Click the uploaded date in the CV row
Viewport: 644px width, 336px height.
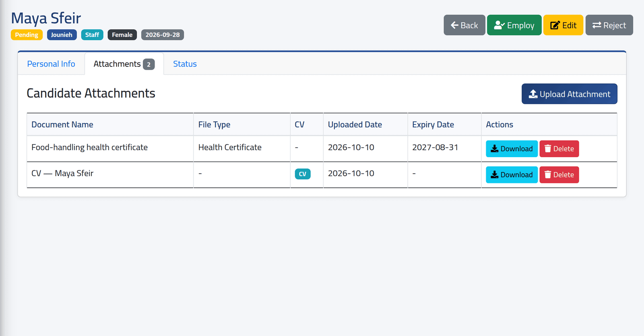tap(351, 173)
